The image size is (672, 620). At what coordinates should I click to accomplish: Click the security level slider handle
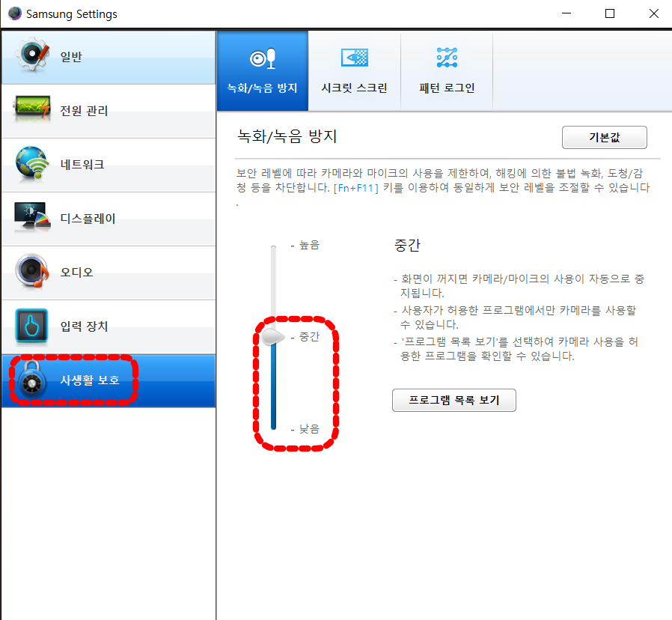pyautogui.click(x=273, y=337)
